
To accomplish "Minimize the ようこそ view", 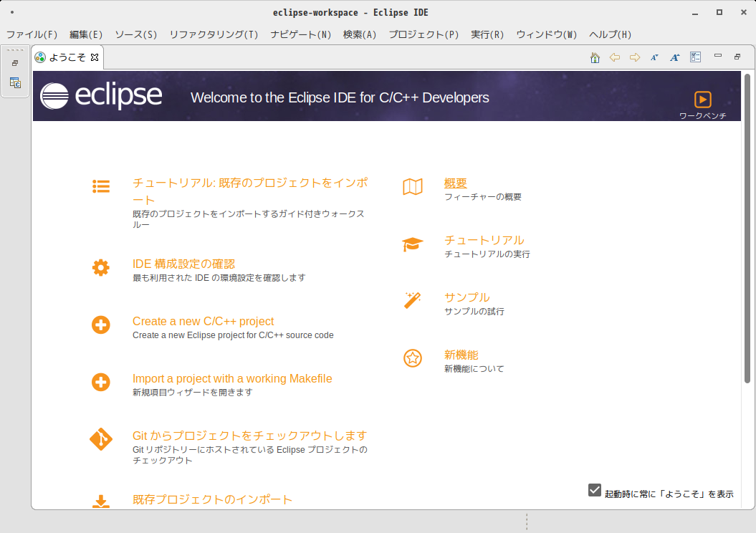I will coord(718,56).
